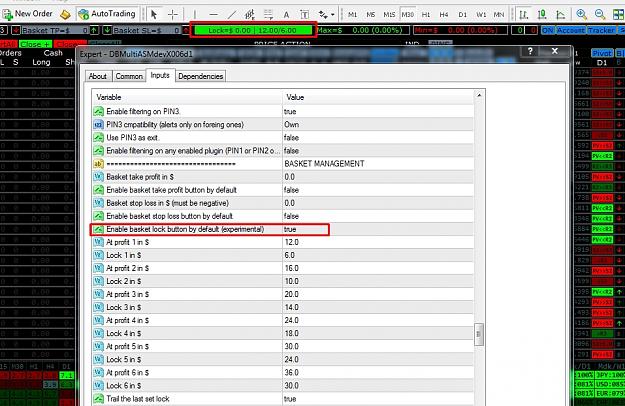
Task: Select the cursor arrow tool
Action: click(x=154, y=15)
